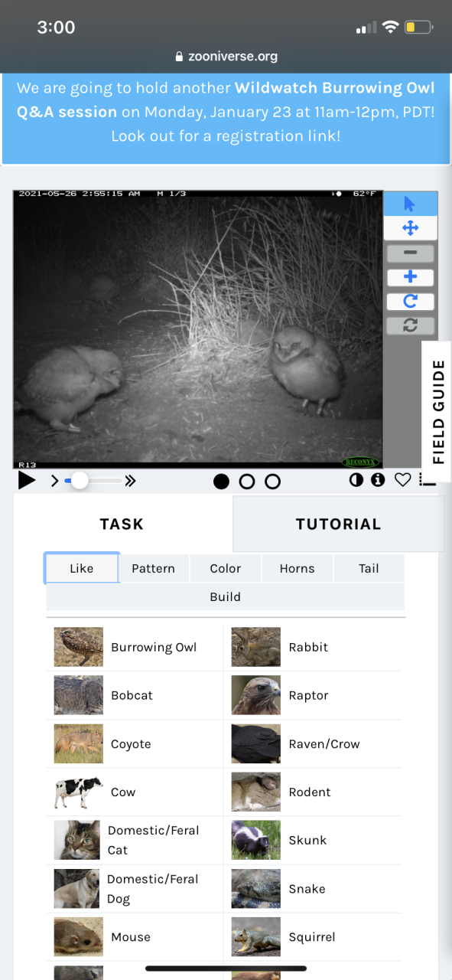Select the second frame circle
This screenshot has width=452, height=980.
(x=247, y=482)
